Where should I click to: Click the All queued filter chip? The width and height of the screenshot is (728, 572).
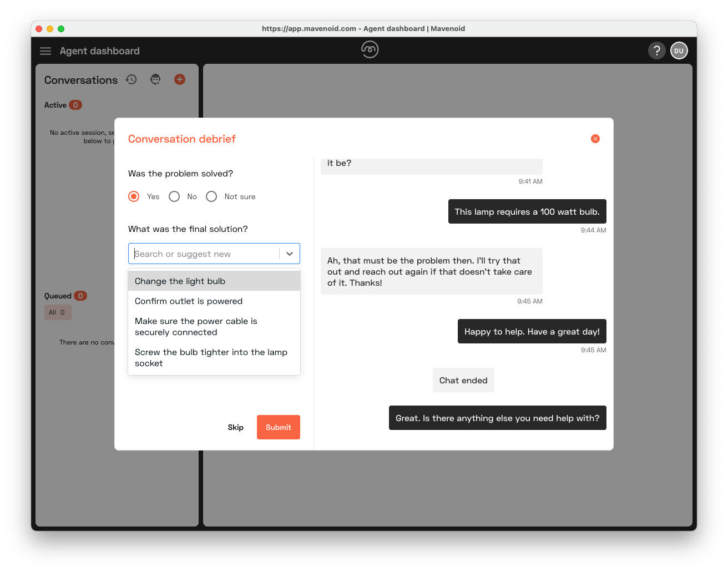57,312
